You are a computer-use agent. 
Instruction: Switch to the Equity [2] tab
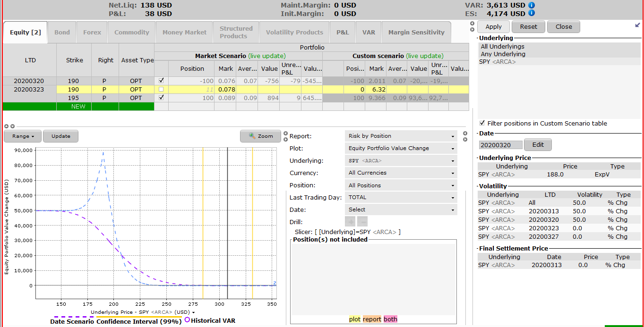(x=25, y=32)
